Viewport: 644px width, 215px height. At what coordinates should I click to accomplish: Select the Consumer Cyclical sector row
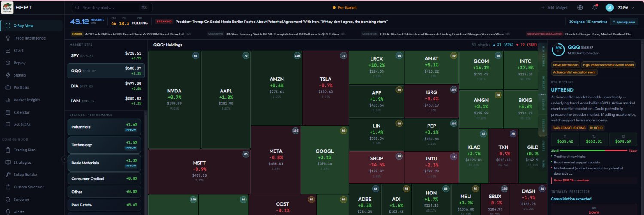point(104,178)
